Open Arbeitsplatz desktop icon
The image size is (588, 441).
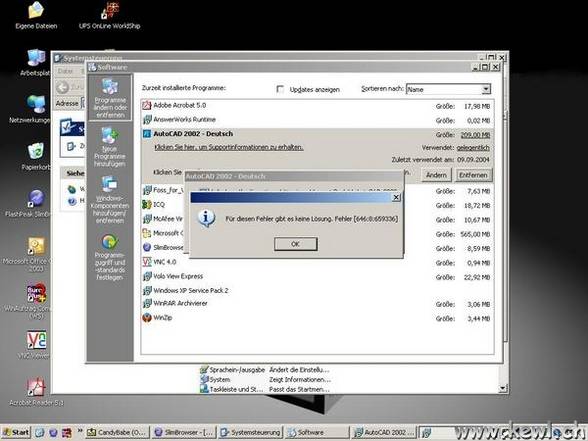[36, 63]
